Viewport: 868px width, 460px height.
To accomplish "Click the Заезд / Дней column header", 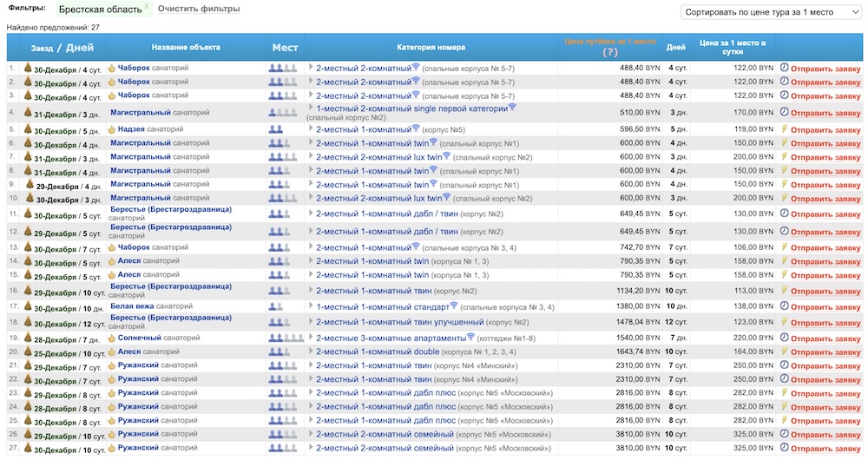I will pos(62,48).
